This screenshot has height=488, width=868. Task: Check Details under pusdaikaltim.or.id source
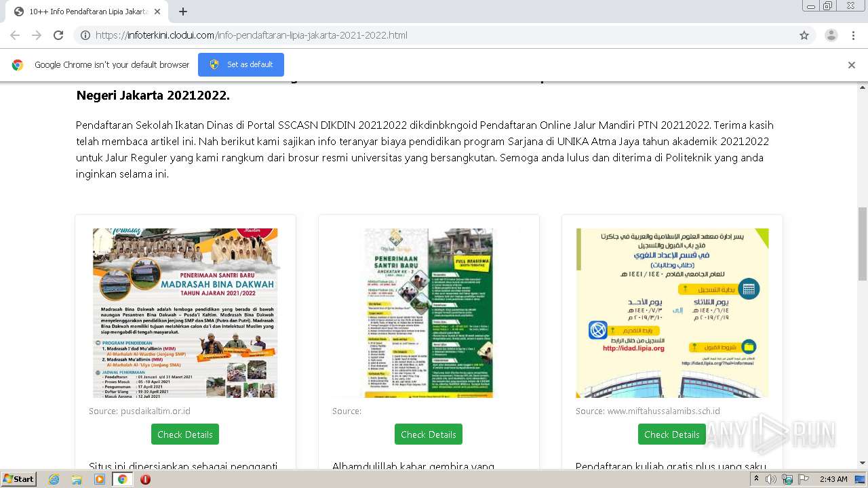[x=185, y=434]
